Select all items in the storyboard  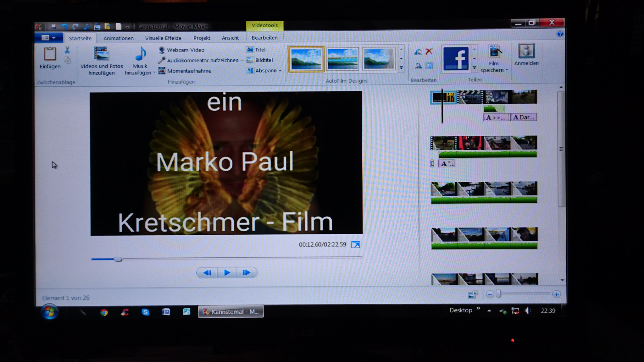point(429,66)
